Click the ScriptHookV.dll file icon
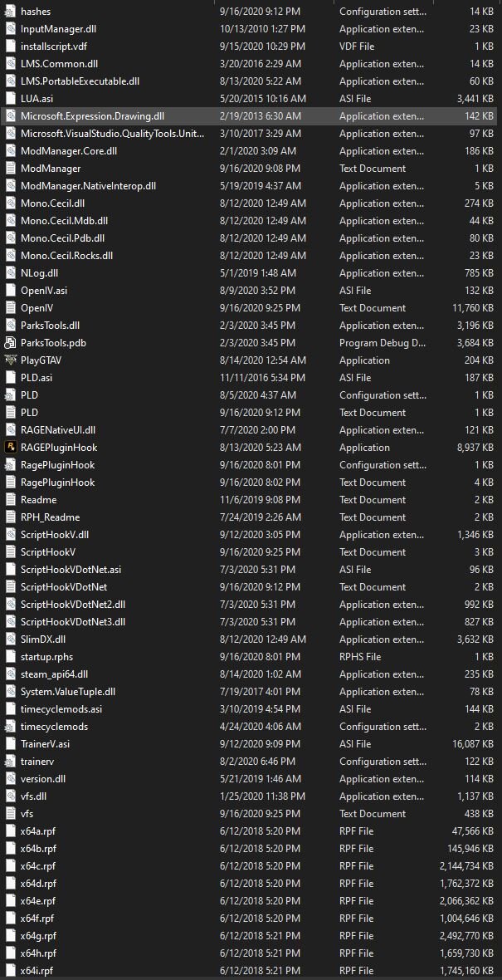 coord(10,534)
